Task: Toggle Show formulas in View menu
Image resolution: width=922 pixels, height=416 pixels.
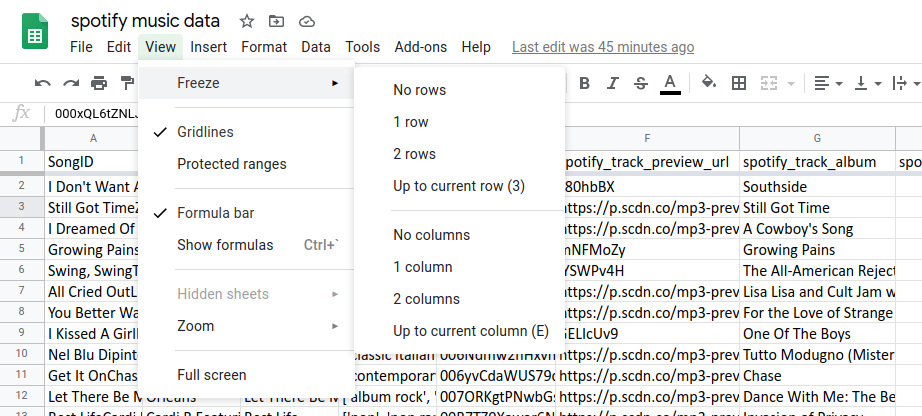Action: (225, 245)
